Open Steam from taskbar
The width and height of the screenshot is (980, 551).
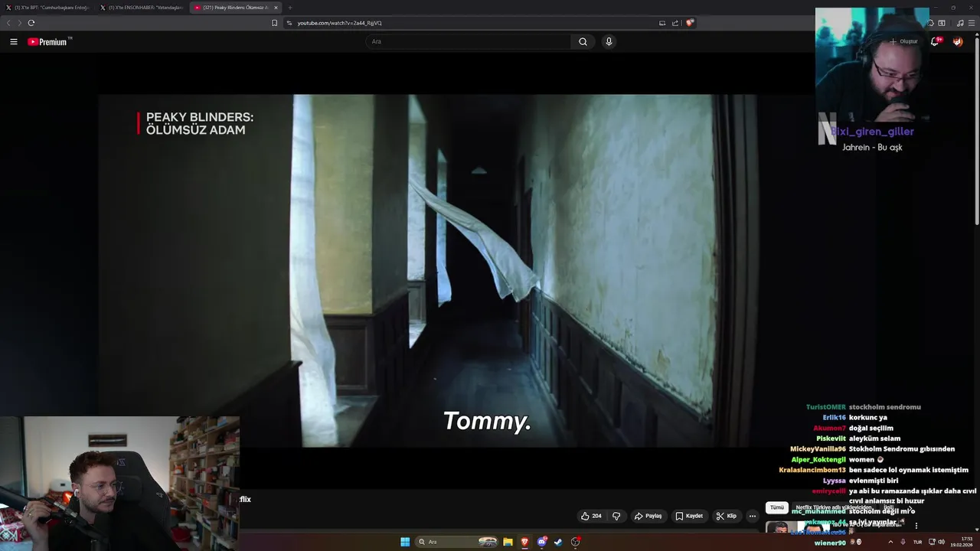tap(558, 542)
